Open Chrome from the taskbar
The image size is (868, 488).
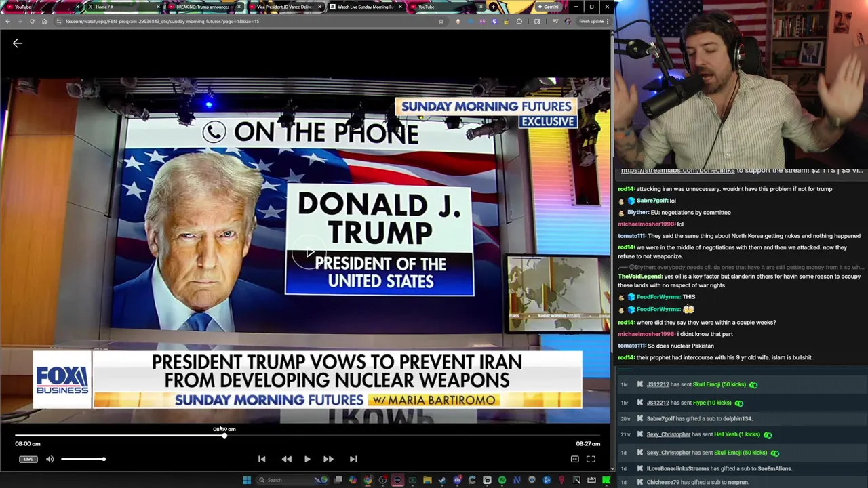368,480
